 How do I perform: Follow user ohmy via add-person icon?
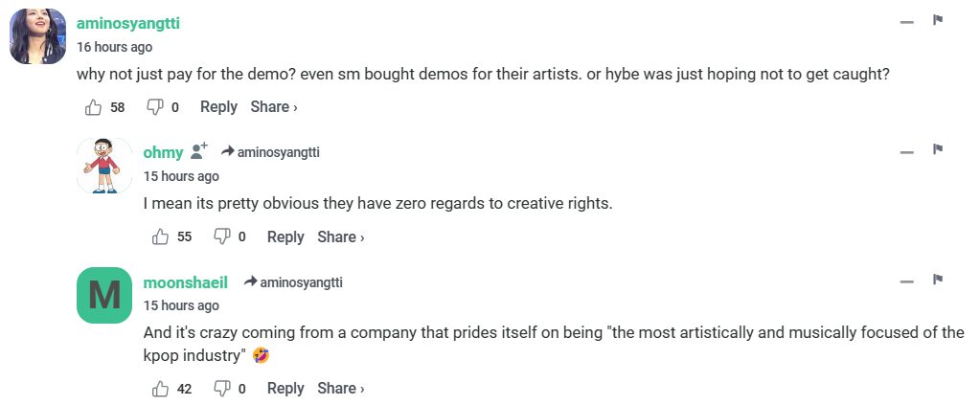(199, 151)
